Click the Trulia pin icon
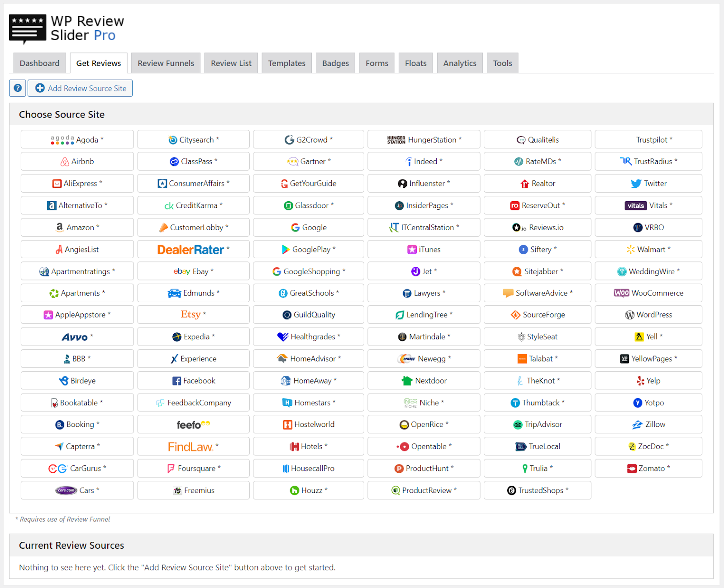 pos(525,469)
